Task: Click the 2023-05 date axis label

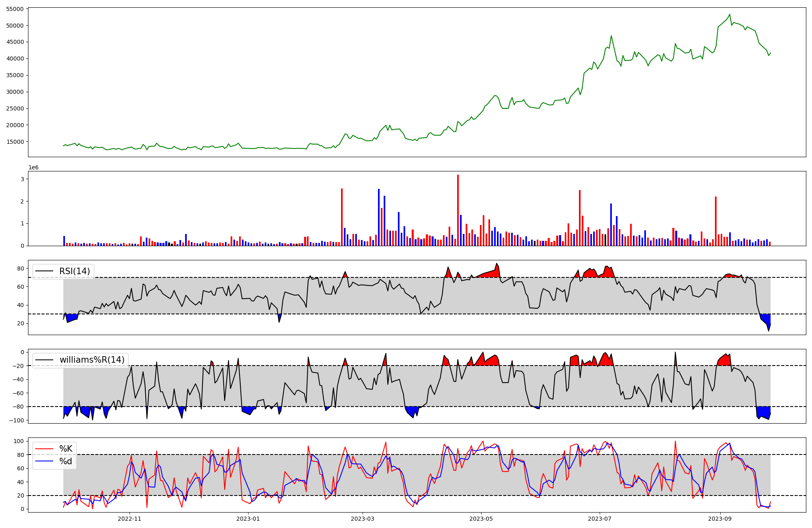Action: click(x=481, y=519)
